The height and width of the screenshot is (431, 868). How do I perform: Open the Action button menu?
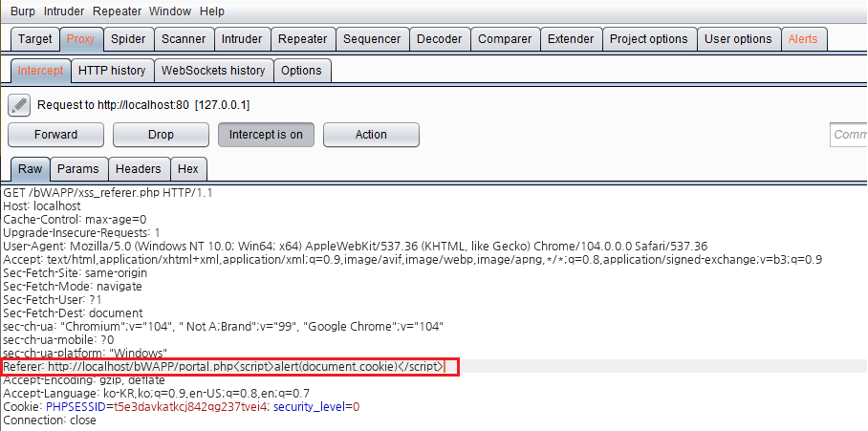tap(372, 135)
